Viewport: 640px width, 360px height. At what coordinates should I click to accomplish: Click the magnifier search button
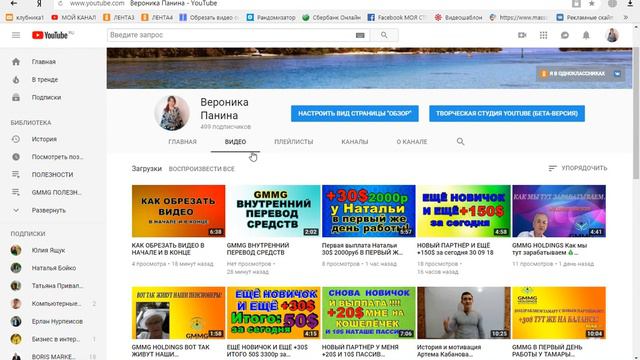click(384, 35)
